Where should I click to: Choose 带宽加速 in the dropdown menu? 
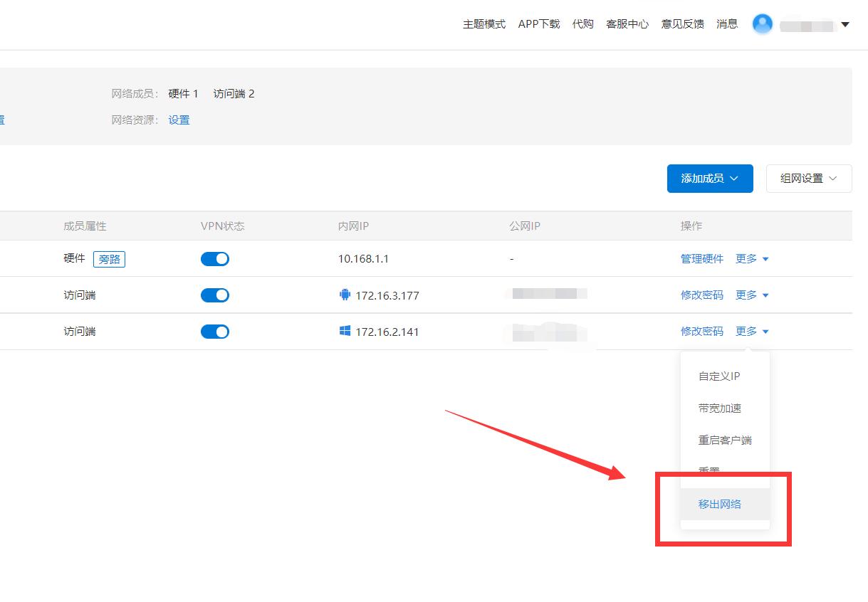(x=721, y=408)
